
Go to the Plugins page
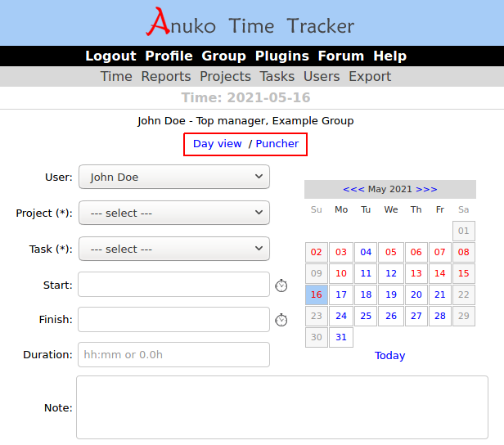[x=282, y=56]
